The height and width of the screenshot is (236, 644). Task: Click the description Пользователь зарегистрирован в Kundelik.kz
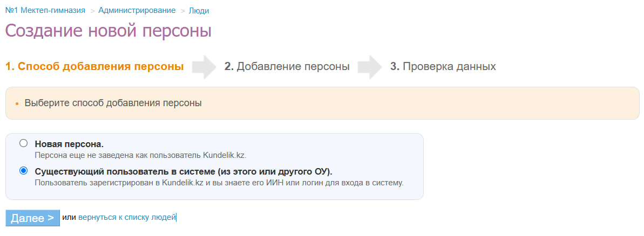tap(219, 183)
